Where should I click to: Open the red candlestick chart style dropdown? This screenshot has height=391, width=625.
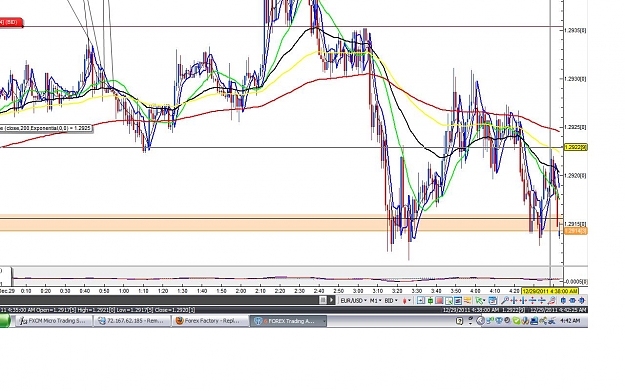pos(407,301)
